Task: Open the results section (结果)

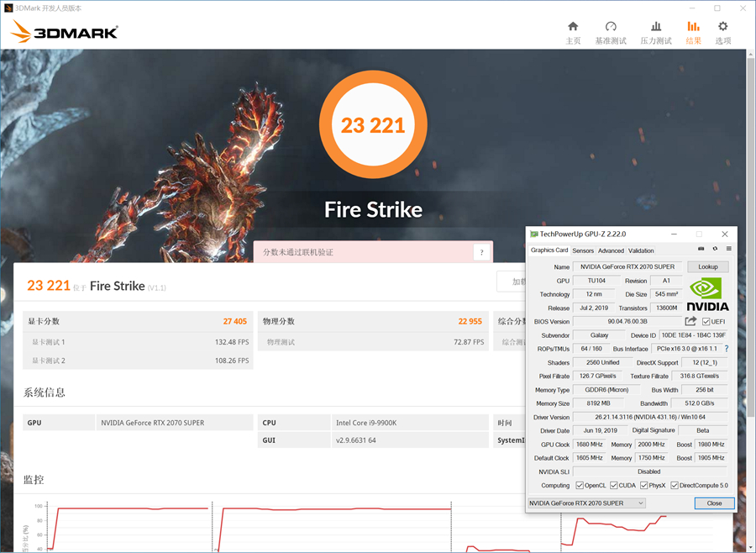Action: tap(693, 33)
